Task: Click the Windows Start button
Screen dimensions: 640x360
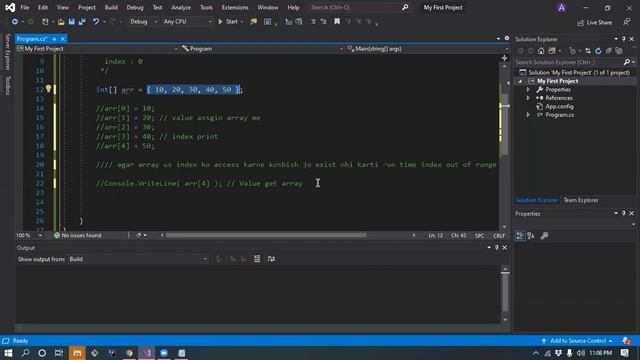Action: (x=8, y=353)
